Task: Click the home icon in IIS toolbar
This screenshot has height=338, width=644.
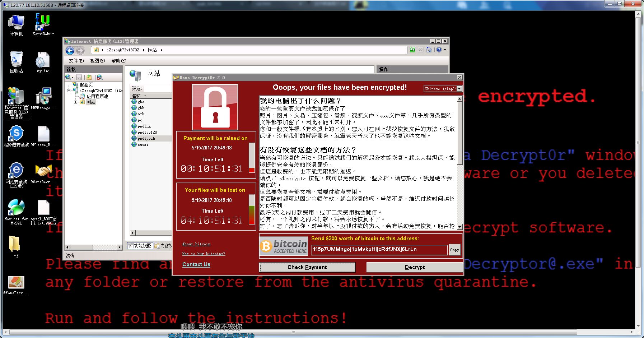Action: point(429,50)
